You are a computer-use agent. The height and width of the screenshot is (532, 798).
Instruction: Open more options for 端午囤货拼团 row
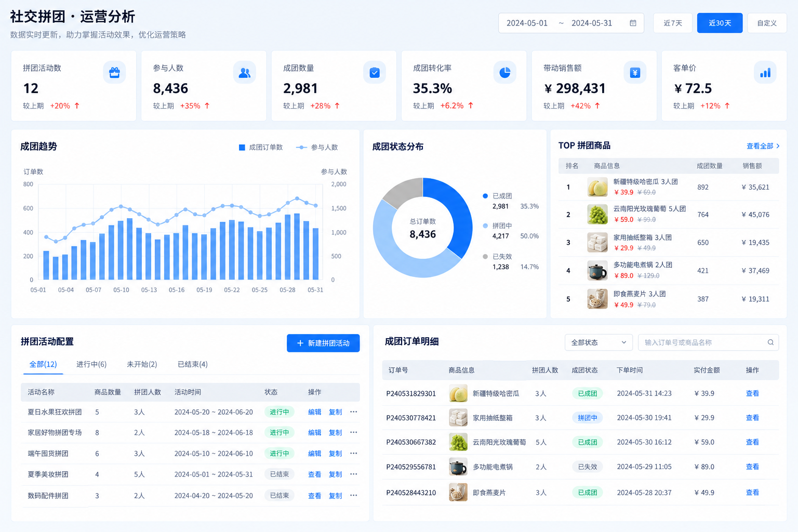point(354,454)
